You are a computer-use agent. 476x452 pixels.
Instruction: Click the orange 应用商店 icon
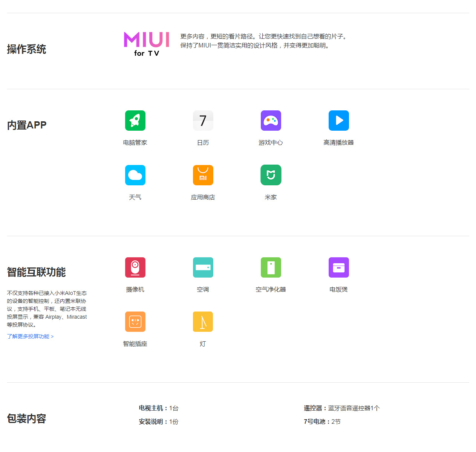[203, 175]
